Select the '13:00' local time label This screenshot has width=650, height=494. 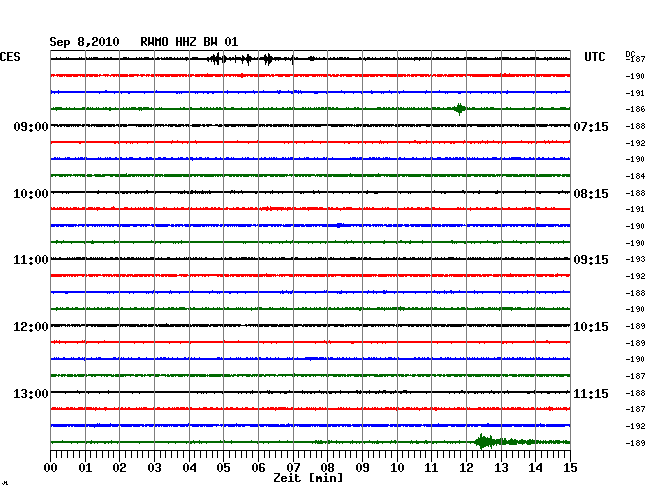pos(31,393)
